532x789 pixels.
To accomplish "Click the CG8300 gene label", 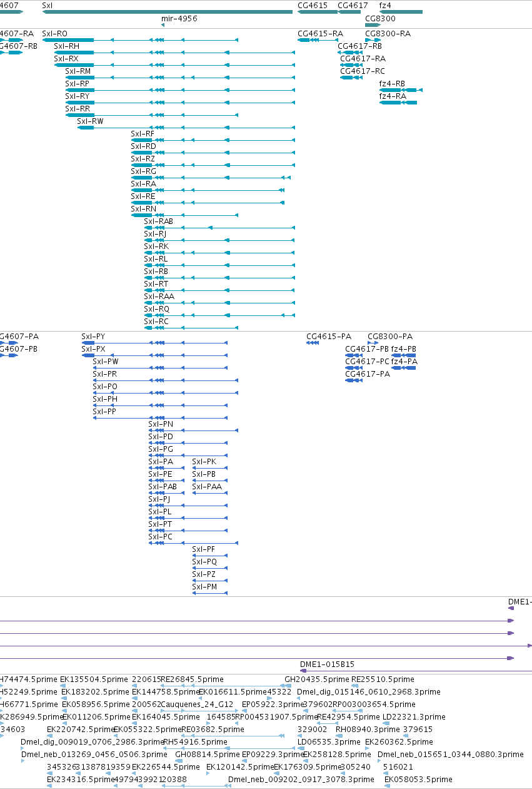I will pos(380,19).
